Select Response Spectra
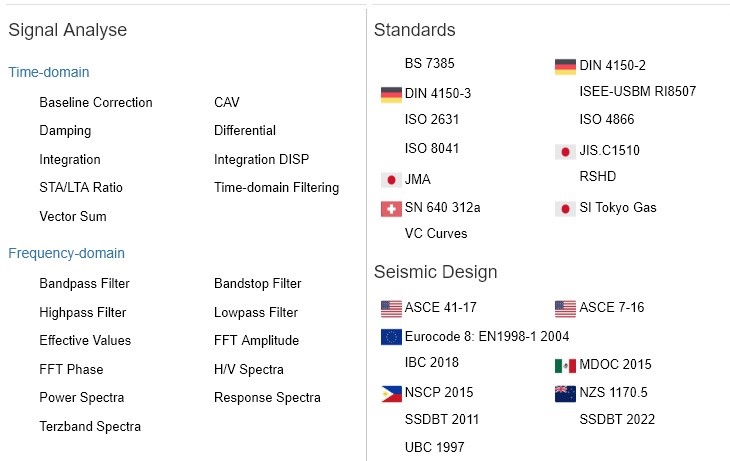 tap(267, 397)
